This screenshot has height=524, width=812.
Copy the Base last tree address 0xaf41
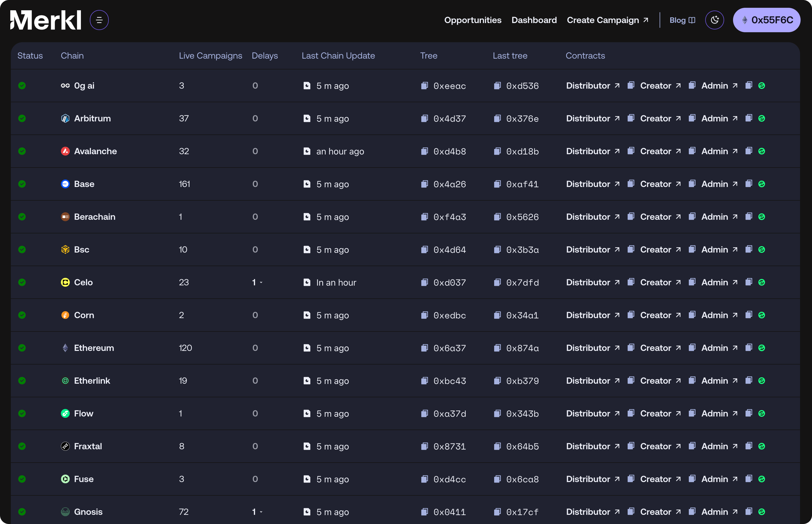click(497, 184)
